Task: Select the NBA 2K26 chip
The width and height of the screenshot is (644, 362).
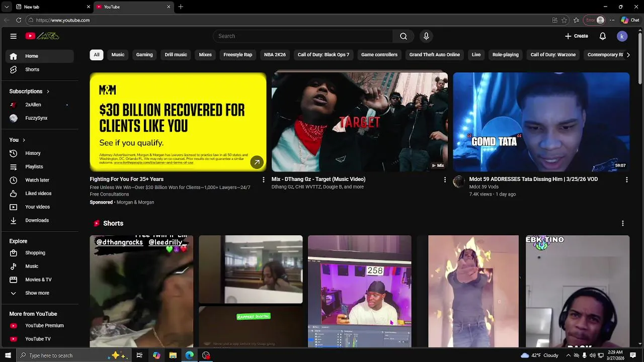Action: (x=275, y=55)
